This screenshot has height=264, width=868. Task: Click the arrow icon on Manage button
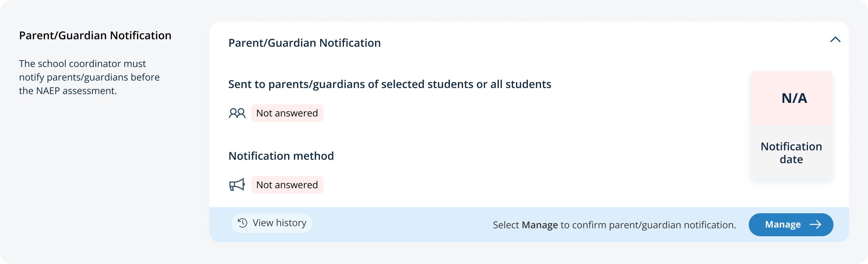[815, 224]
